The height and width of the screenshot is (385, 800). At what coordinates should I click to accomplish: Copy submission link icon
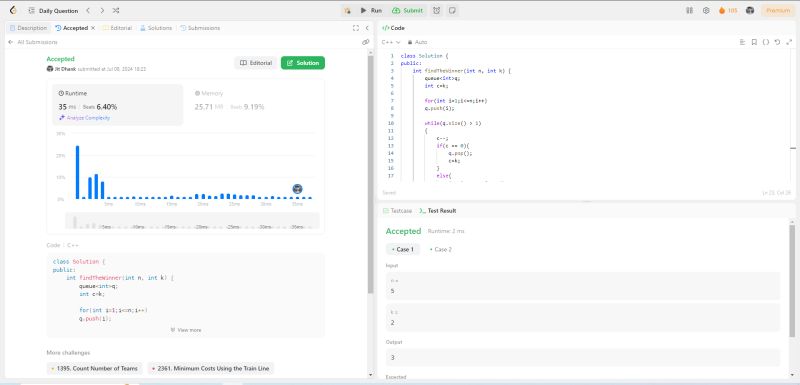pyautogui.click(x=365, y=42)
